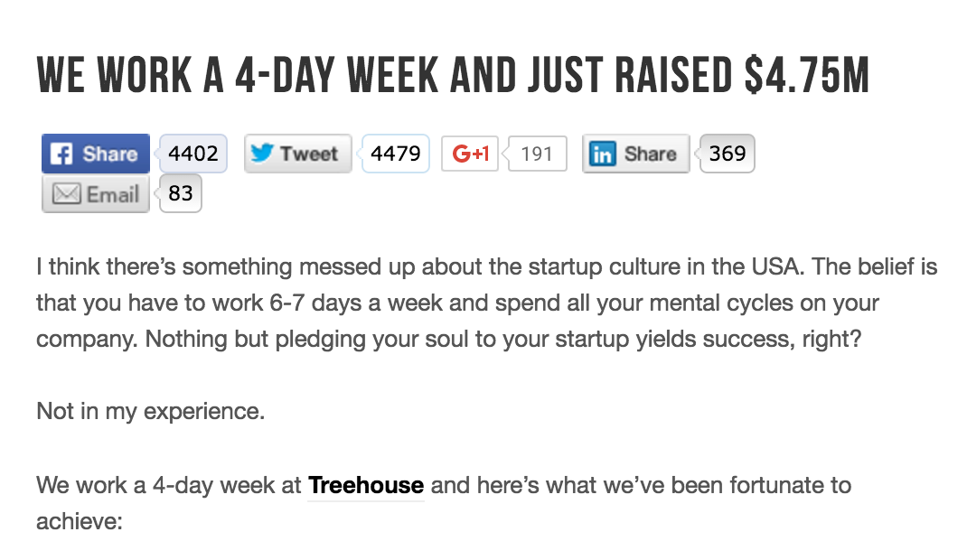Click the Twitter bird icon
This screenshot has width=967, height=560.
click(x=262, y=153)
